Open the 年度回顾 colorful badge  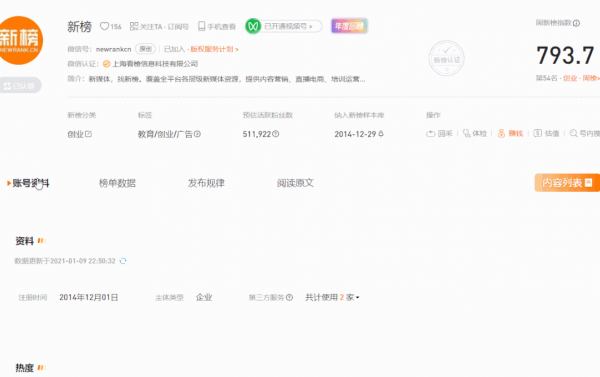coord(349,26)
